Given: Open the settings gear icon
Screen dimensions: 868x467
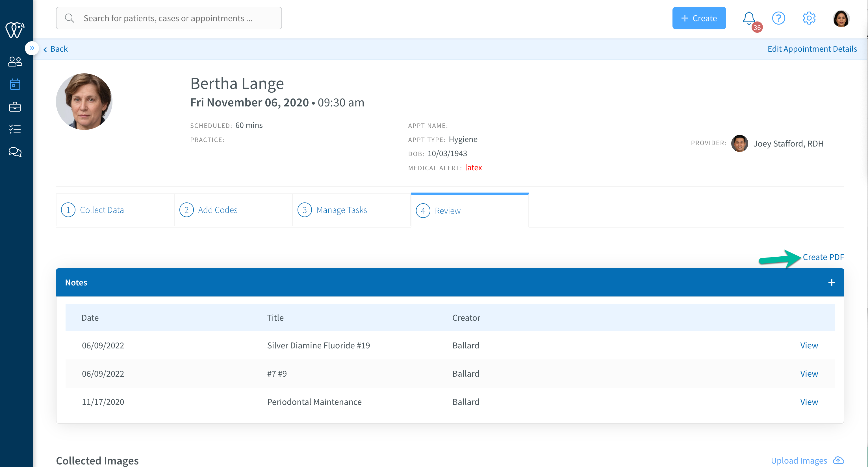Looking at the screenshot, I should click(x=809, y=18).
